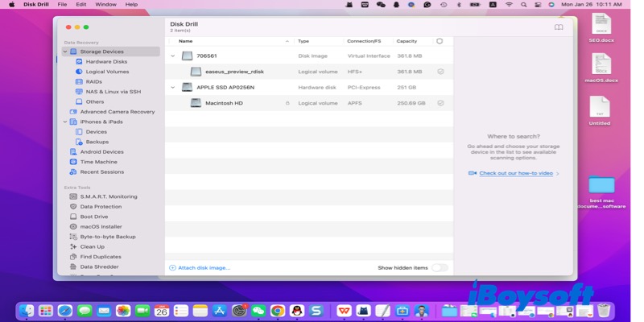Open RAIDs sidebar icon
This screenshot has height=322, width=644.
[79, 82]
